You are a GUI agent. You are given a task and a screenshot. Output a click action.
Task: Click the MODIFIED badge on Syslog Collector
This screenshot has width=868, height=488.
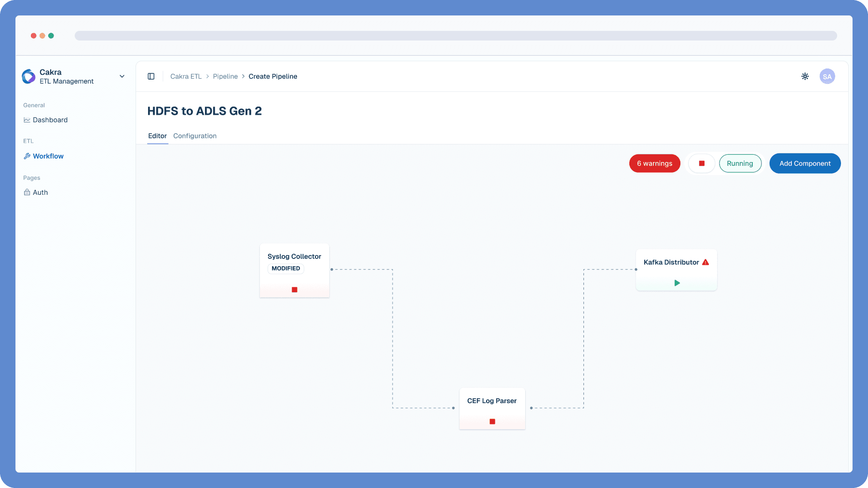[x=286, y=269]
